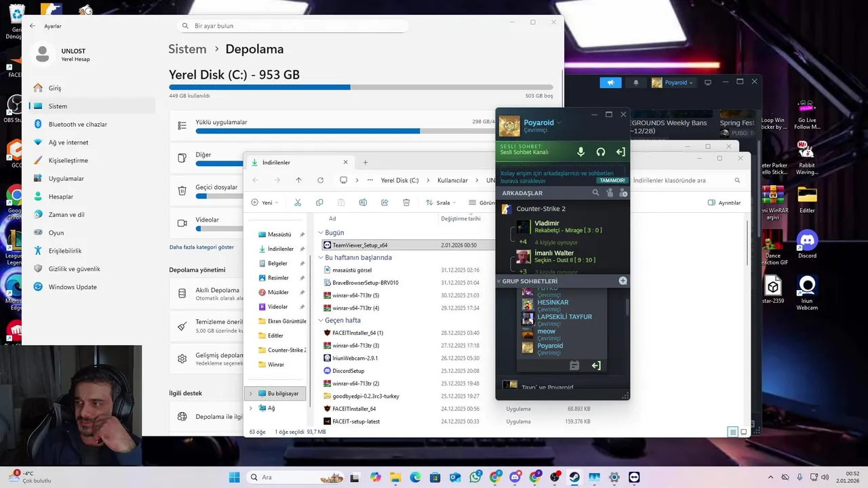Open Discord desktop shortcut
This screenshot has height=488, width=868.
pos(807,245)
